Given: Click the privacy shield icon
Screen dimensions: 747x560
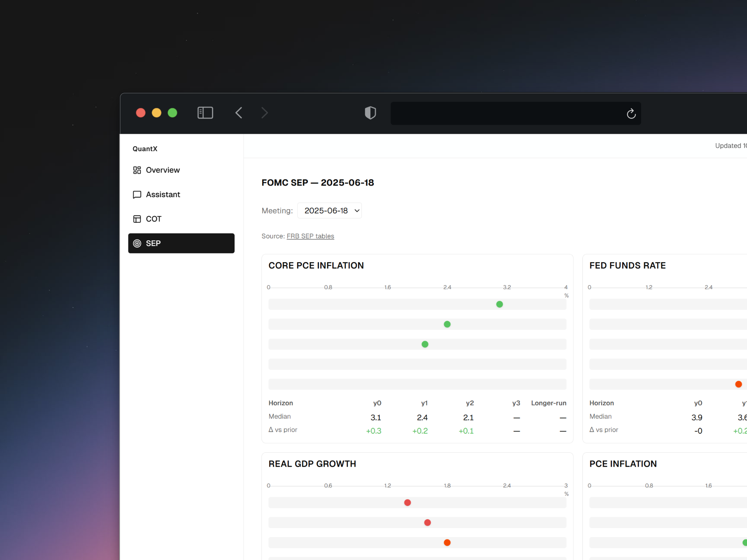Looking at the screenshot, I should point(370,113).
